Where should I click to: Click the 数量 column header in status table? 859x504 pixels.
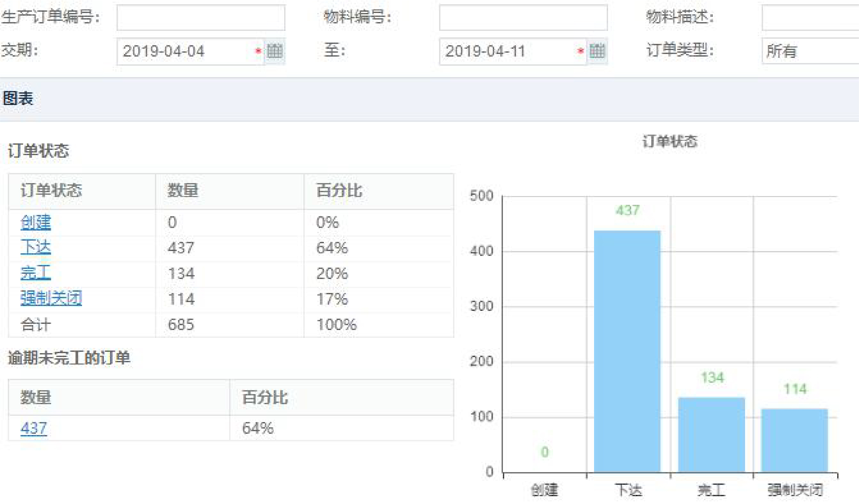pyautogui.click(x=183, y=190)
